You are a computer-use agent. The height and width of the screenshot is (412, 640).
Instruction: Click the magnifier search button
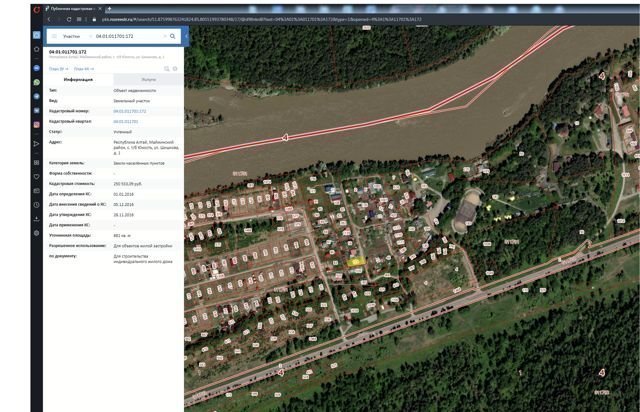click(x=173, y=36)
